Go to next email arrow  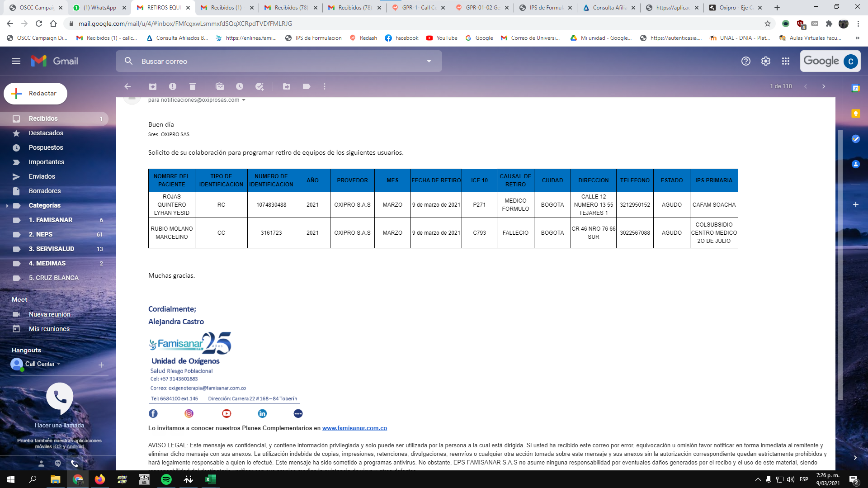tap(824, 86)
